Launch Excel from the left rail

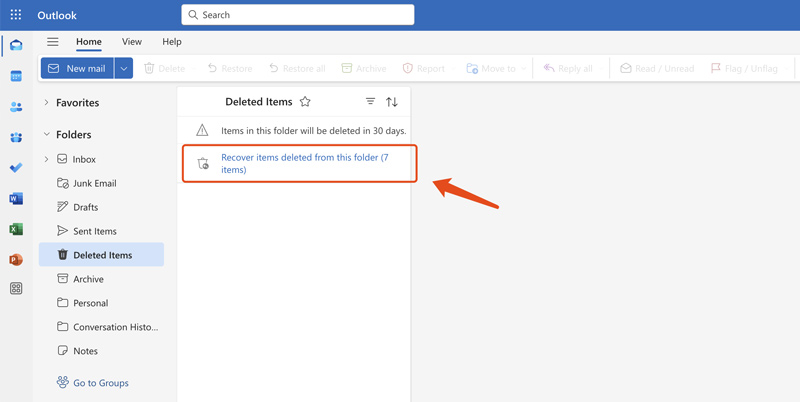pyautogui.click(x=16, y=229)
